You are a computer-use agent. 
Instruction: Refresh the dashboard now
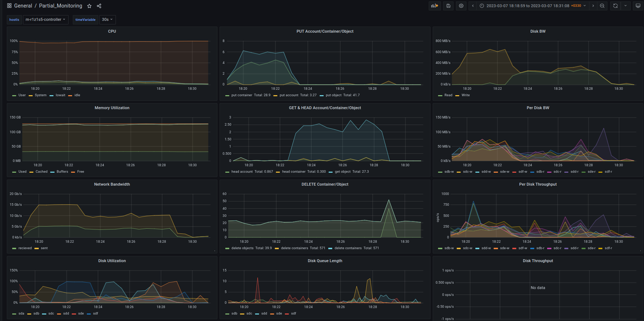click(x=615, y=6)
